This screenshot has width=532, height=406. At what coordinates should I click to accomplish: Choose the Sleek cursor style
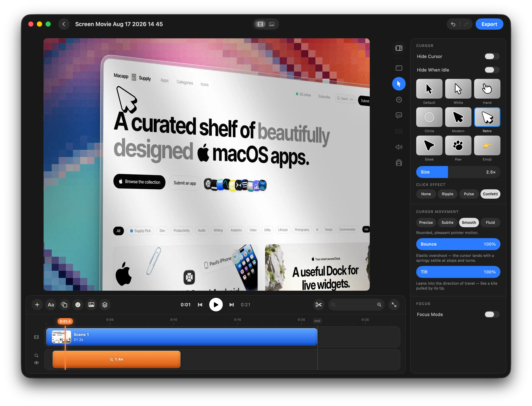pyautogui.click(x=429, y=146)
